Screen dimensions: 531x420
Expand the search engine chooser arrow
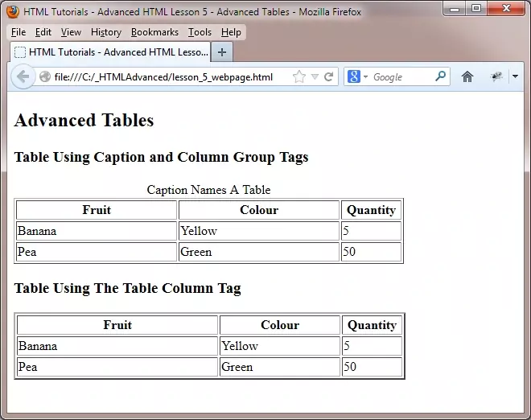pos(365,76)
